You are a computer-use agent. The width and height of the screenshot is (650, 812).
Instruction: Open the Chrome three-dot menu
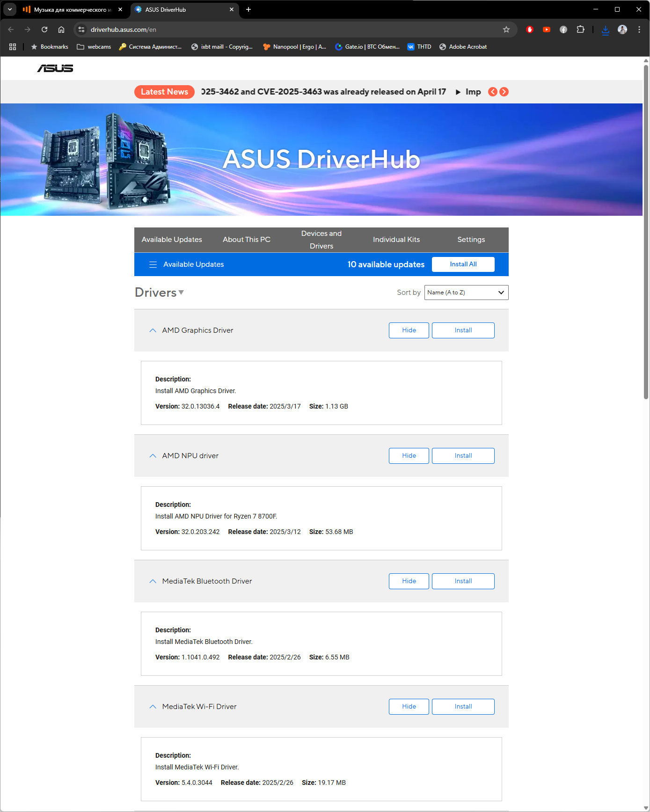(x=639, y=29)
